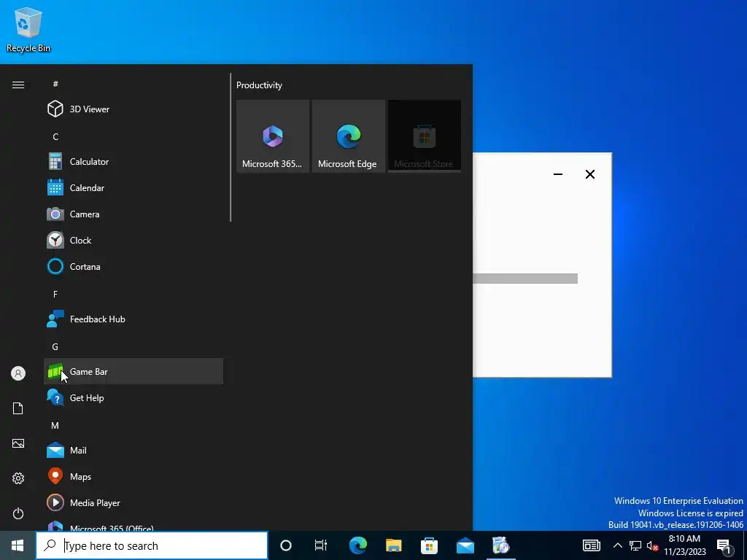
Task: Open the user account menu
Action: 18,373
